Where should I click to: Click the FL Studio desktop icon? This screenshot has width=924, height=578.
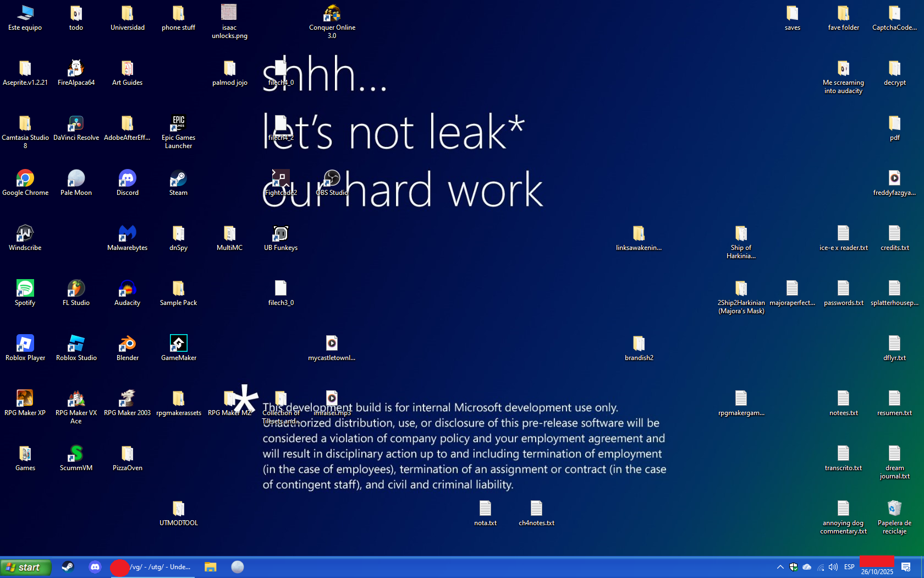[76, 293]
